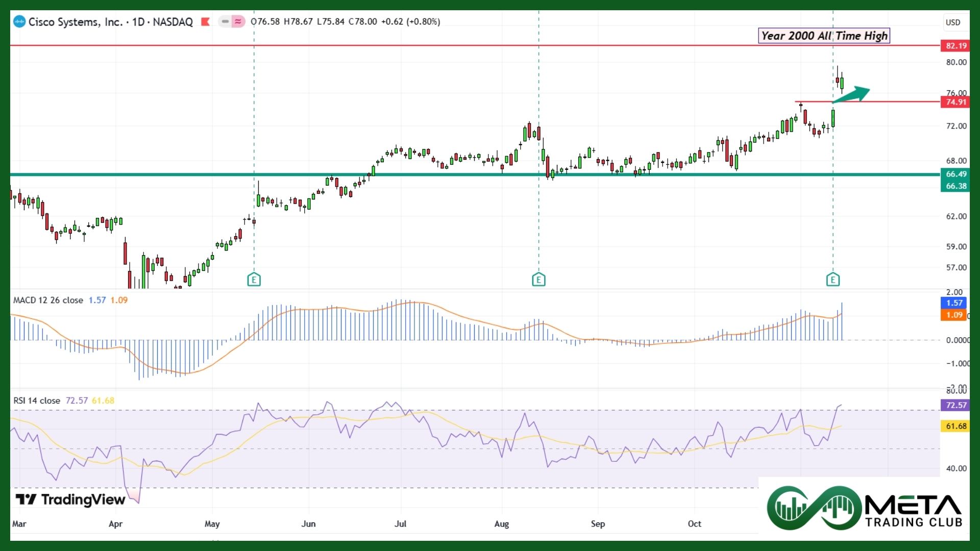The image size is (980, 551).
Task: Click the RSI 72.57 value label
Action: 955,405
